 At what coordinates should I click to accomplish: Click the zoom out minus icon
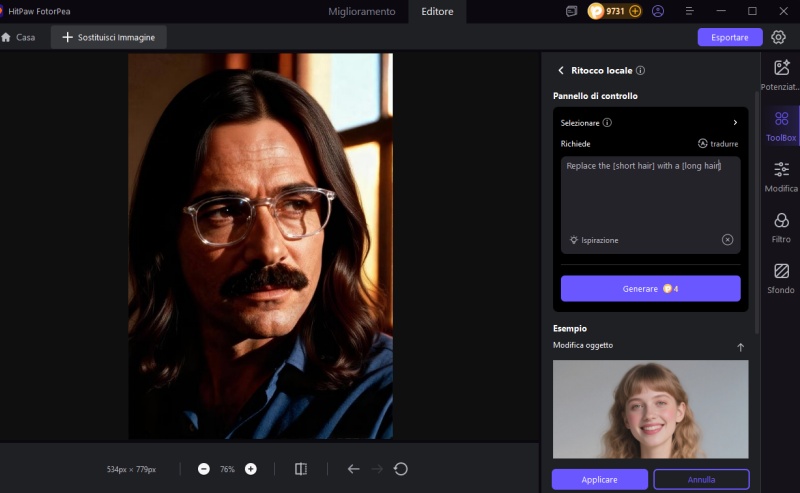pyautogui.click(x=204, y=469)
